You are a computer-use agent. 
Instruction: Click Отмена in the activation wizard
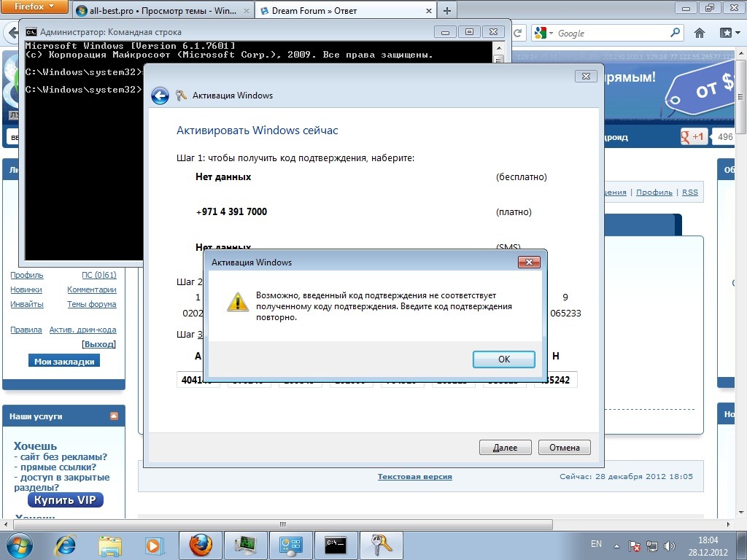[565, 447]
